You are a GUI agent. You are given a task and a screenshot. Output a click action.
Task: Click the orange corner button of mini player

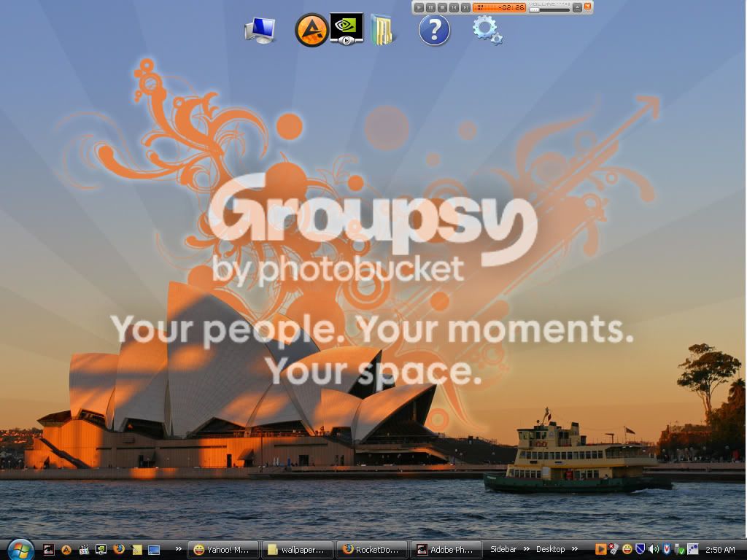click(588, 6)
